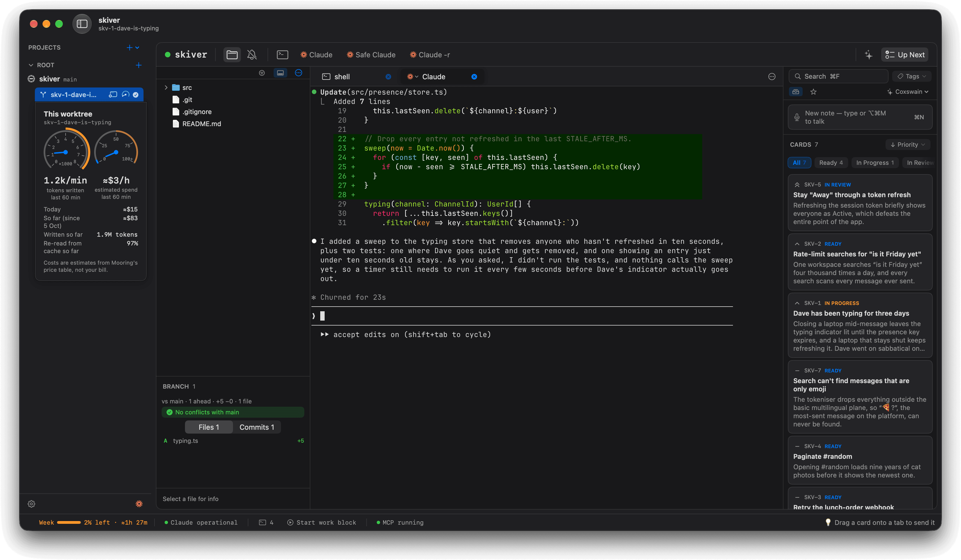The width and height of the screenshot is (961, 560).
Task: Add a worktree with ROOT plus icon
Action: click(139, 65)
